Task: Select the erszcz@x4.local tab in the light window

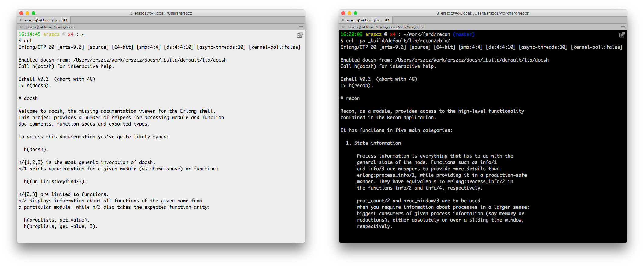Action: (44, 20)
